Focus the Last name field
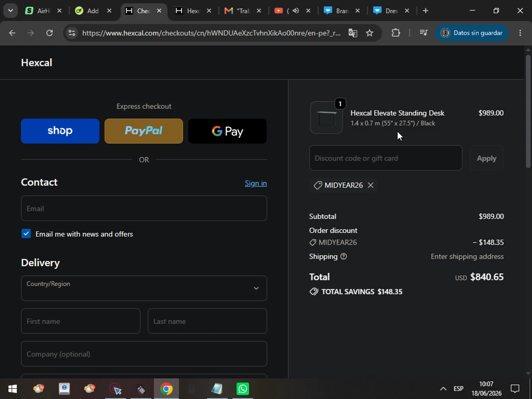This screenshot has width=532, height=399. pyautogui.click(x=207, y=321)
